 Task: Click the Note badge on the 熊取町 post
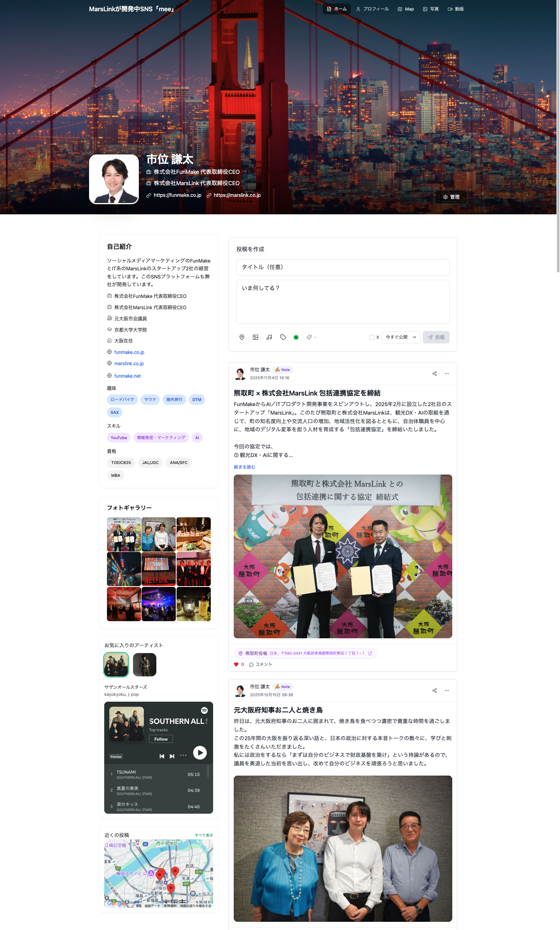(x=283, y=370)
